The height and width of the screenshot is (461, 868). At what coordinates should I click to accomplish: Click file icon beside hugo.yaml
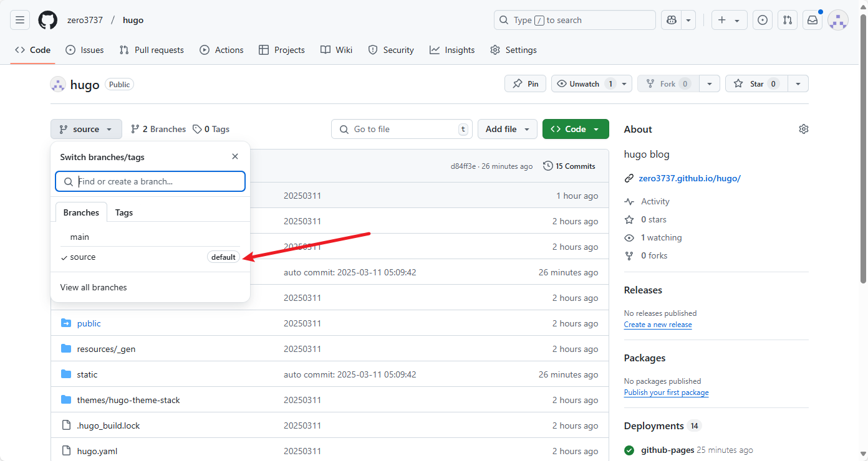click(x=66, y=450)
